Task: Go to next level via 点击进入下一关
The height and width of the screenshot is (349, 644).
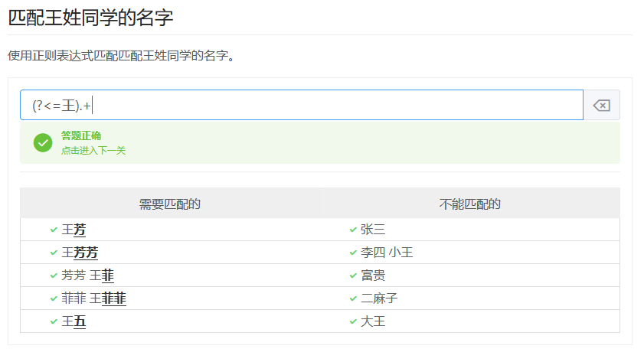Action: click(x=93, y=151)
